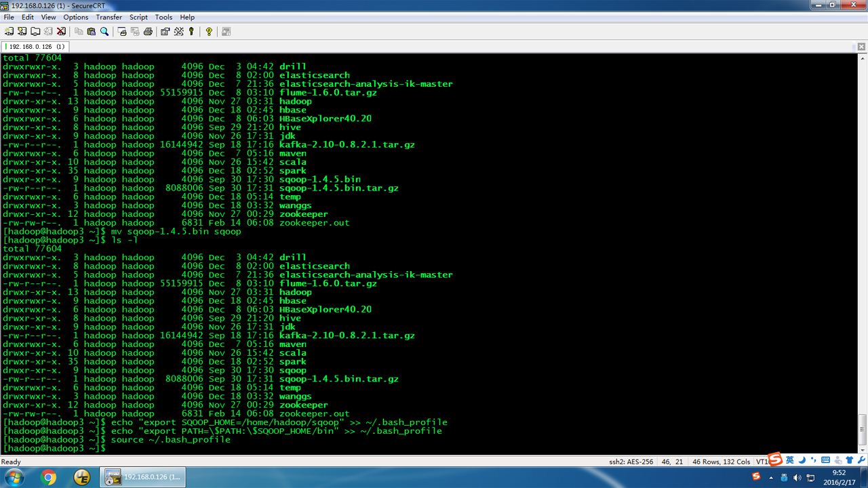Click the Sogou S tray icon in taskbar
The width and height of the screenshot is (868, 488).
(x=757, y=477)
